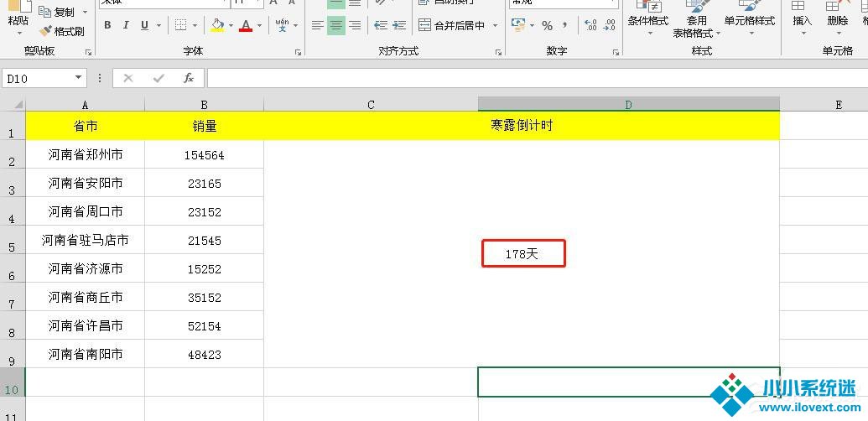Image resolution: width=868 pixels, height=421 pixels.
Task: Select cell containing 销量
Action: [205, 126]
